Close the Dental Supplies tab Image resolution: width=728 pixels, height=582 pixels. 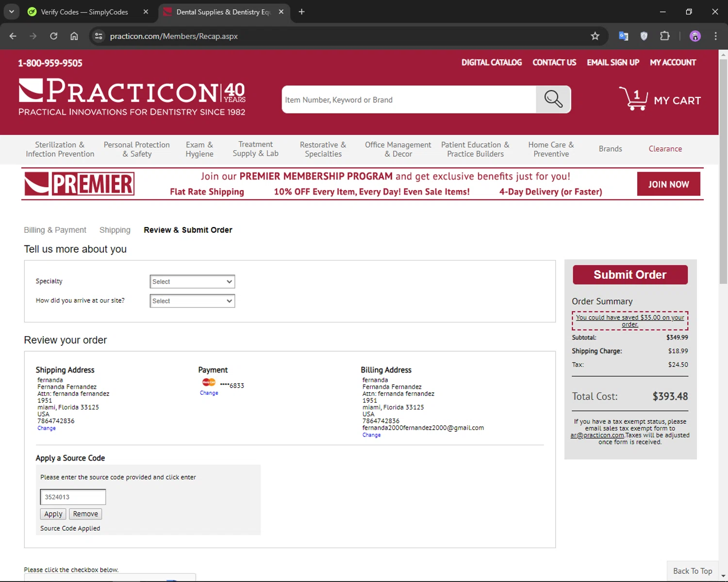[x=281, y=12]
